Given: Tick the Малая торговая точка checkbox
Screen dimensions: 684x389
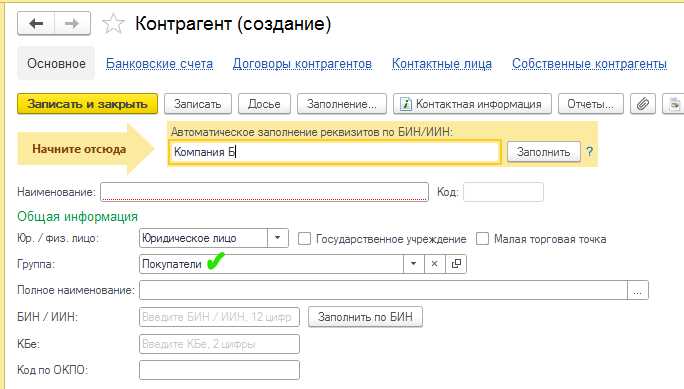Looking at the screenshot, I should pyautogui.click(x=482, y=239).
